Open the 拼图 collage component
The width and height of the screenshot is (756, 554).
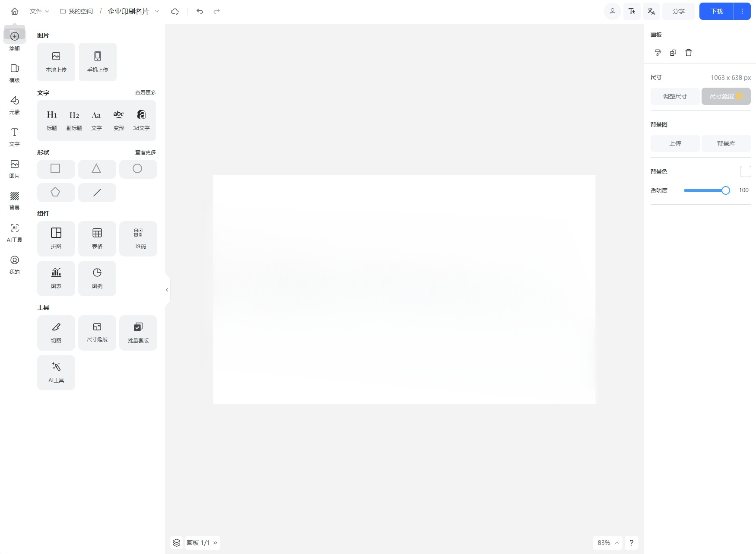(56, 238)
